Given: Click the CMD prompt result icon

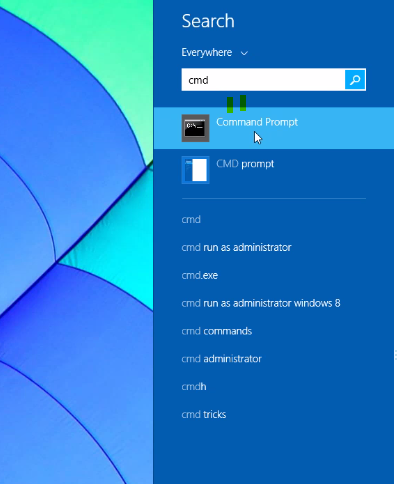Looking at the screenshot, I should pos(195,170).
